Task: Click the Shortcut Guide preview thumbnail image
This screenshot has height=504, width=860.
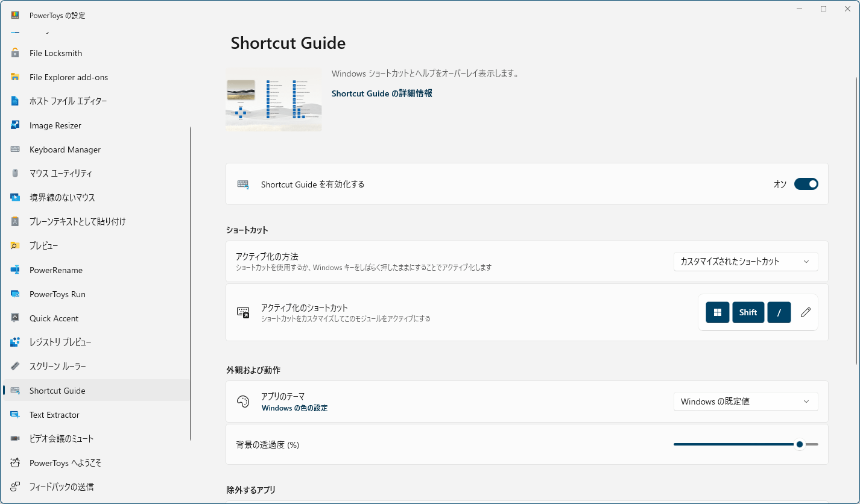Action: pyautogui.click(x=274, y=99)
